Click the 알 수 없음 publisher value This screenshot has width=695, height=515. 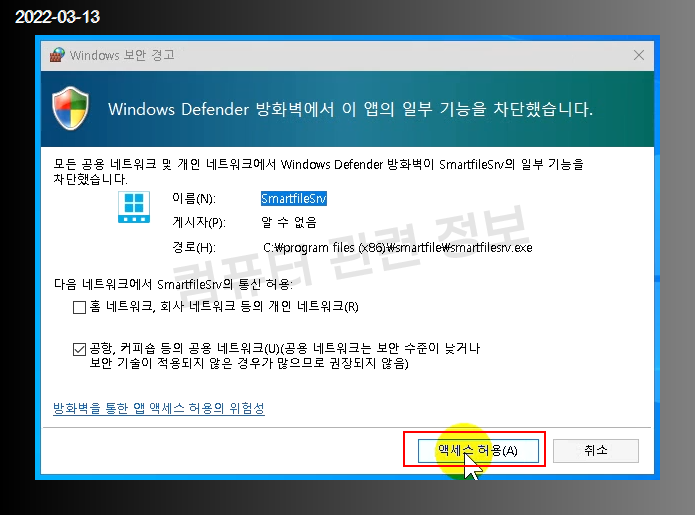tap(289, 222)
